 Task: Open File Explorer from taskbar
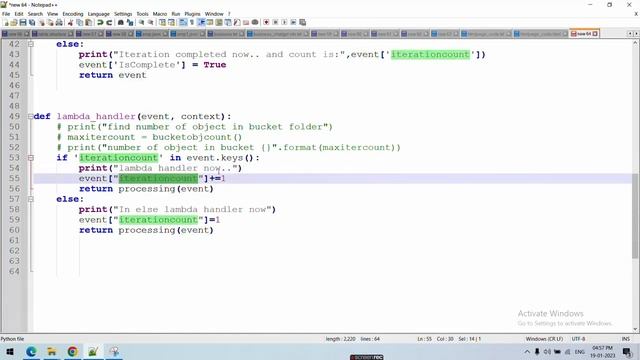click(52, 351)
